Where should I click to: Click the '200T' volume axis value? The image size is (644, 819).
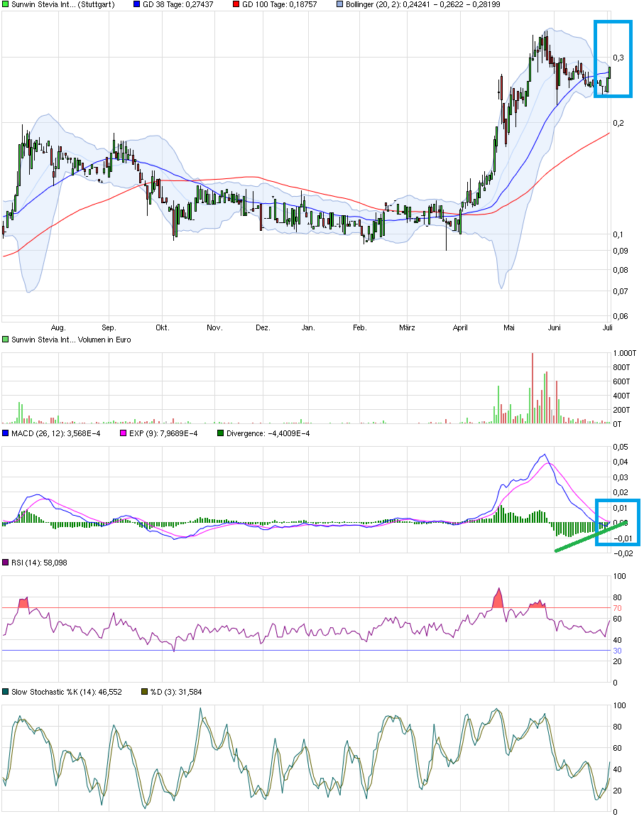(x=621, y=409)
